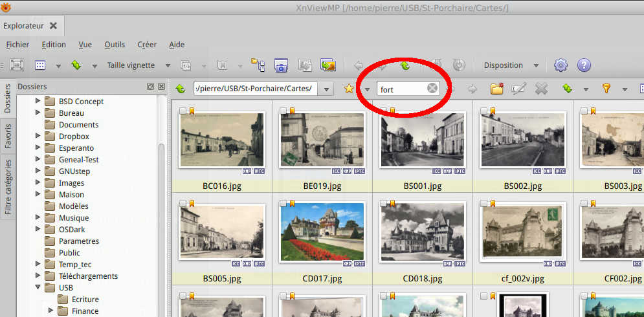Click in the folder path input field
The width and height of the screenshot is (644, 317).
pos(256,89)
